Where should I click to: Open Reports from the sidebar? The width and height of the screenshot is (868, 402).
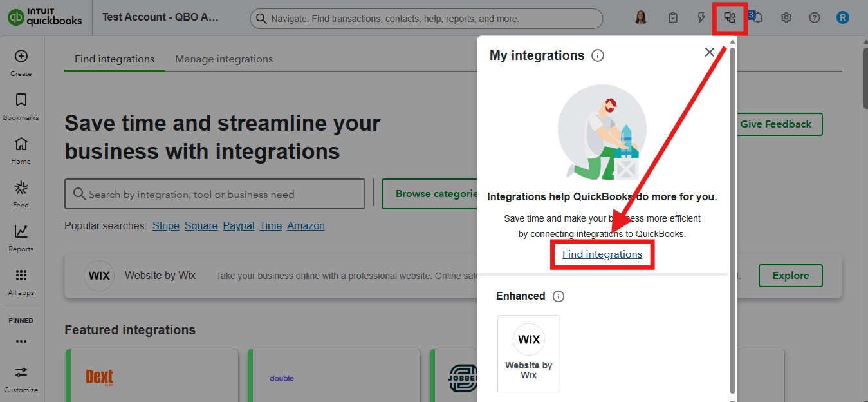point(21,232)
